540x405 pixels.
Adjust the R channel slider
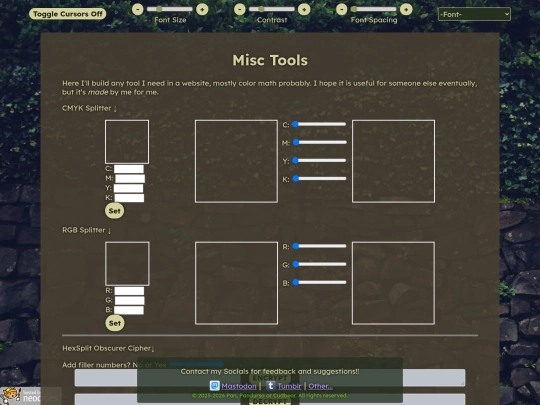pyautogui.click(x=319, y=246)
